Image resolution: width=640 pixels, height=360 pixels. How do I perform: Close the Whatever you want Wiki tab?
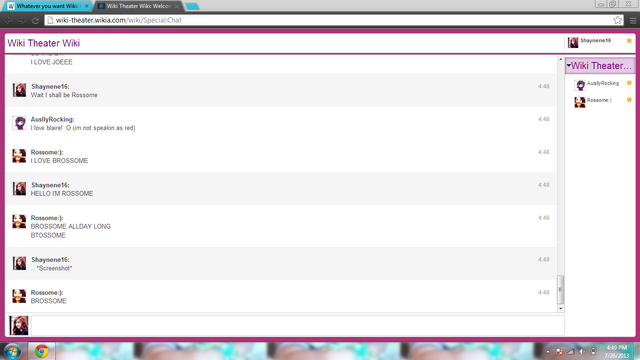87,6
